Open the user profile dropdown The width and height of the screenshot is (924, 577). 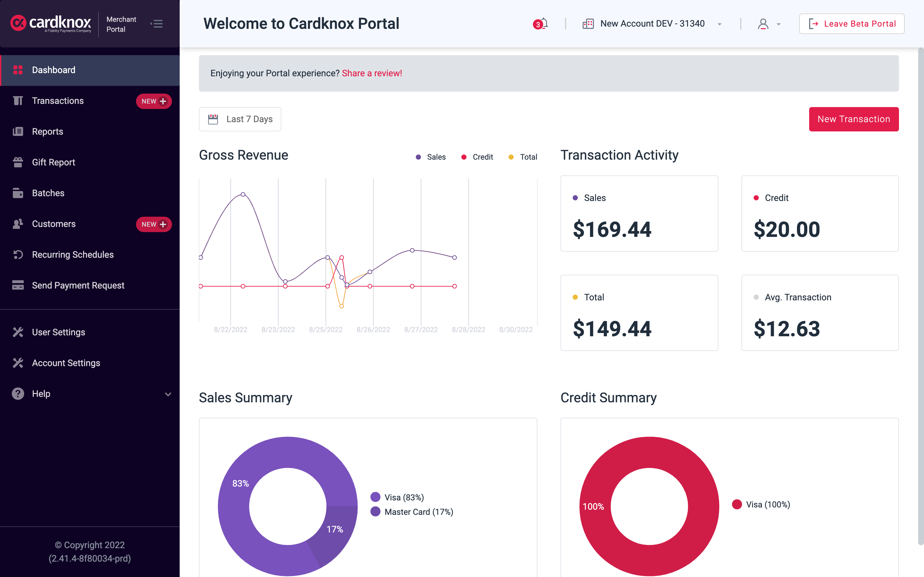pos(768,24)
